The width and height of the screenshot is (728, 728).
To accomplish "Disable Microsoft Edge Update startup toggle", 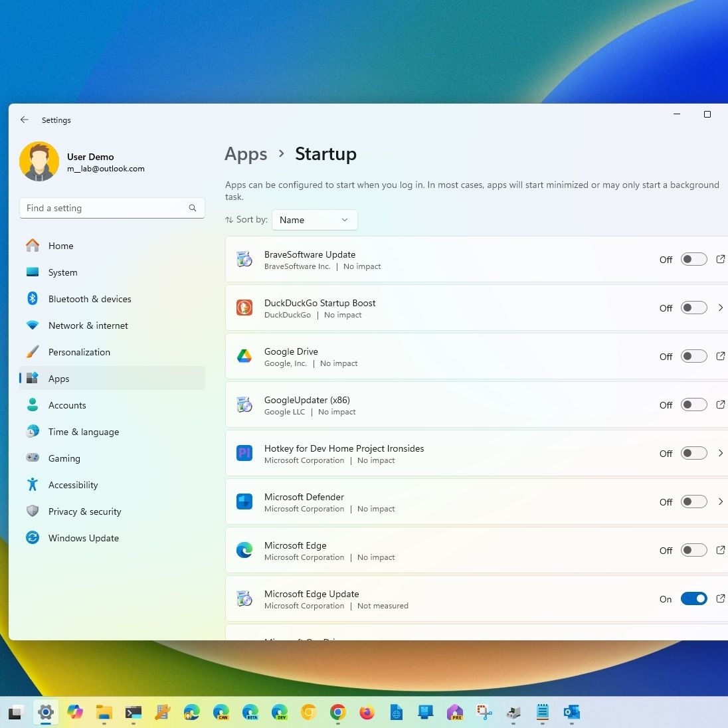I will click(x=693, y=598).
